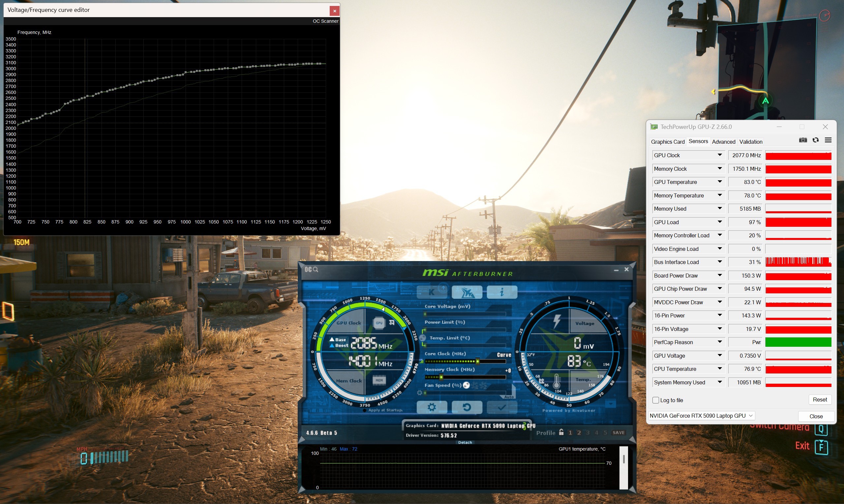Viewport: 844px width, 504px height.
Task: Open the GPU-Z hamburger menu
Action: click(x=828, y=140)
